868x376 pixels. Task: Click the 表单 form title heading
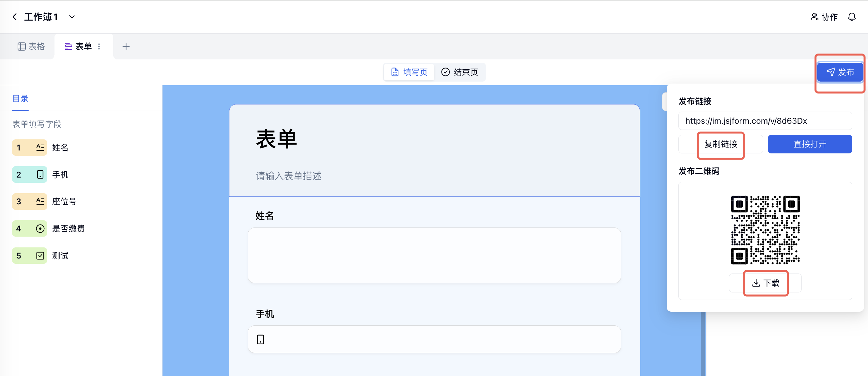coord(276,139)
